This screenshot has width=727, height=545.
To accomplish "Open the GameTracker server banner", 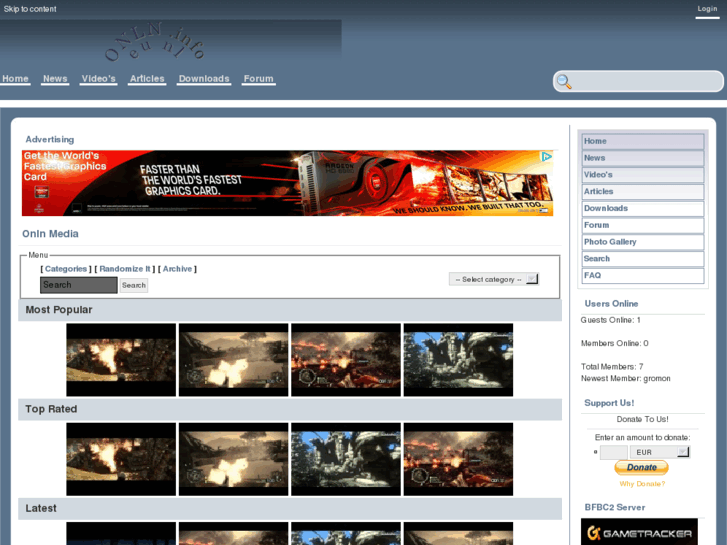I will 639,532.
